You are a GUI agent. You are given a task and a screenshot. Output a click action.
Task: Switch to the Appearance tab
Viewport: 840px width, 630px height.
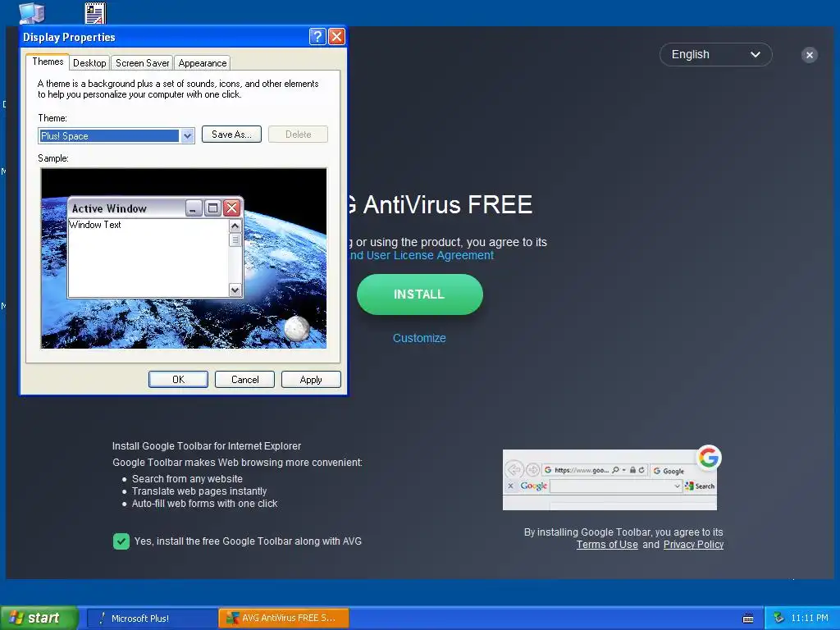tap(203, 62)
